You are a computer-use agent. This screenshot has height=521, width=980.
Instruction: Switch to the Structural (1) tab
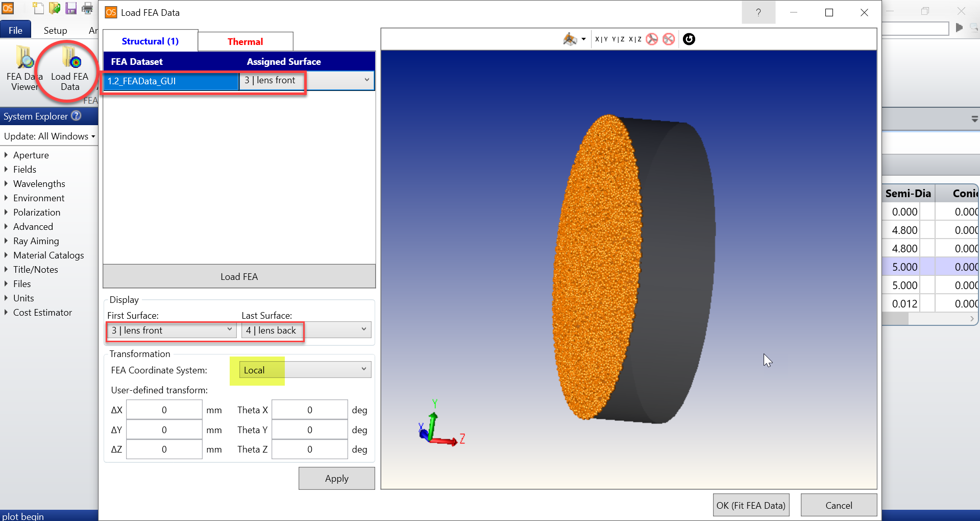[150, 41]
